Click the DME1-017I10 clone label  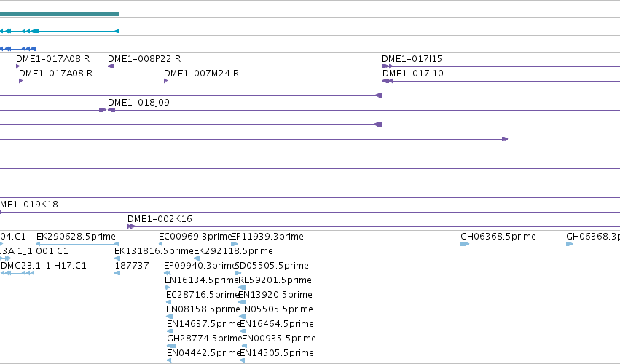pyautogui.click(x=413, y=74)
